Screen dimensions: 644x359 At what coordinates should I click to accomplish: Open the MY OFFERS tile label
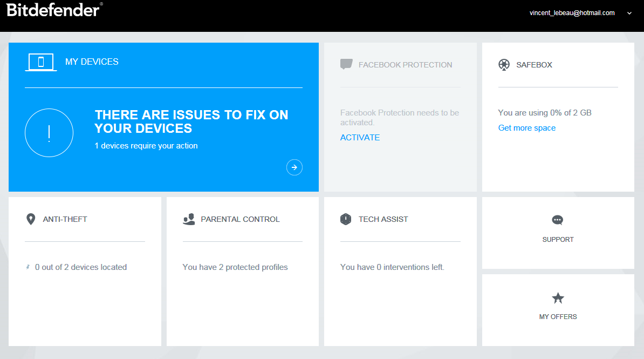click(x=558, y=317)
